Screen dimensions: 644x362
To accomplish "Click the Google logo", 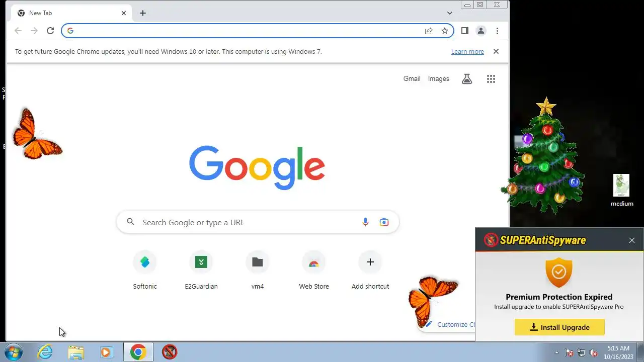I will 257,168.
